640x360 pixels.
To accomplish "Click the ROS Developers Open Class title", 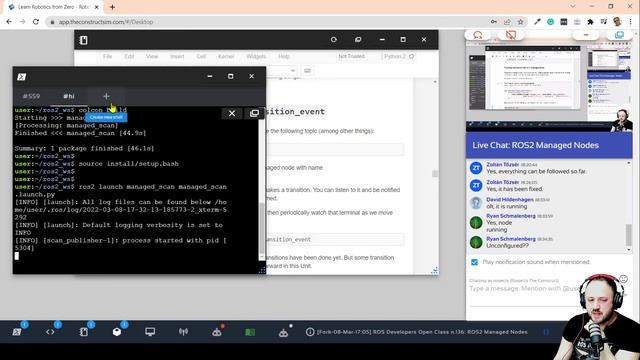I will (x=422, y=332).
